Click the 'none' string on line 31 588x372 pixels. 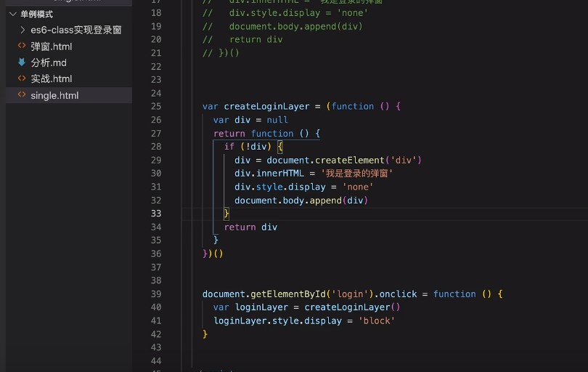coord(357,187)
